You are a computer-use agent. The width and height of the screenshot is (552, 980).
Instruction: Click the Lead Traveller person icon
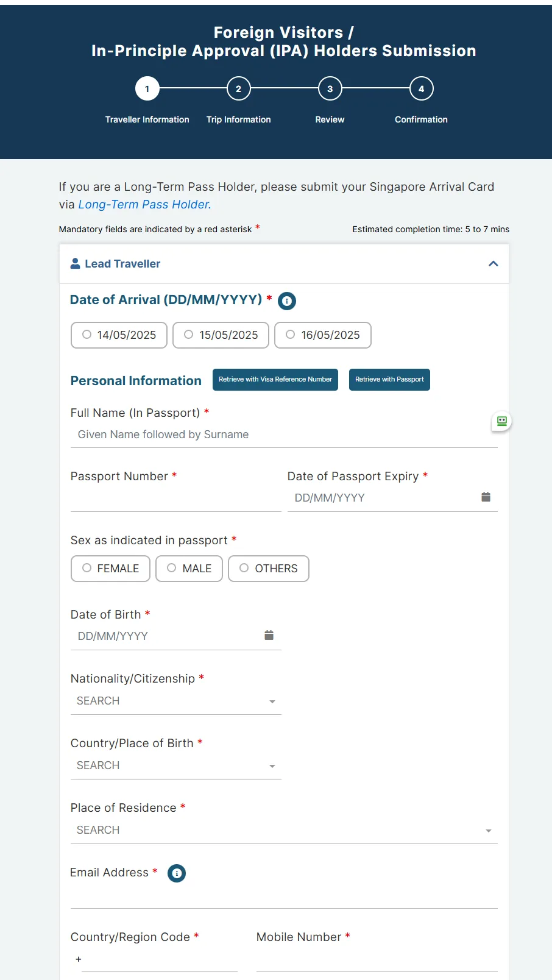(76, 264)
